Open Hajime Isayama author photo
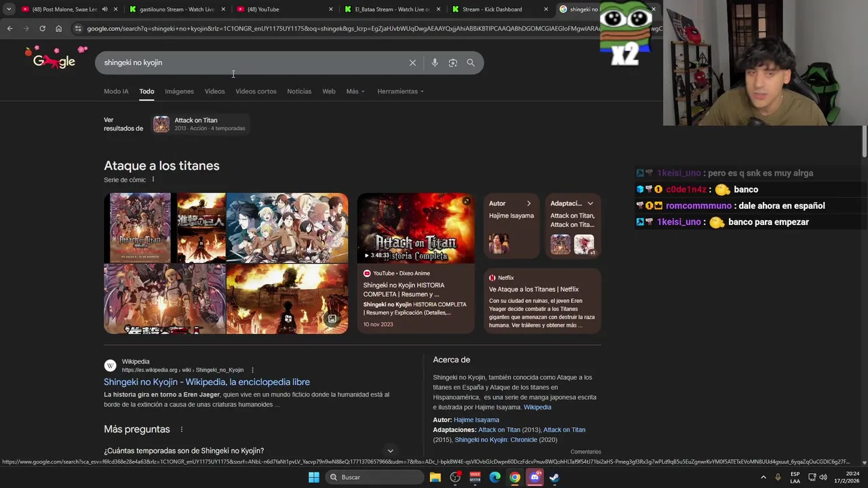Image resolution: width=868 pixels, height=488 pixels. (498, 243)
